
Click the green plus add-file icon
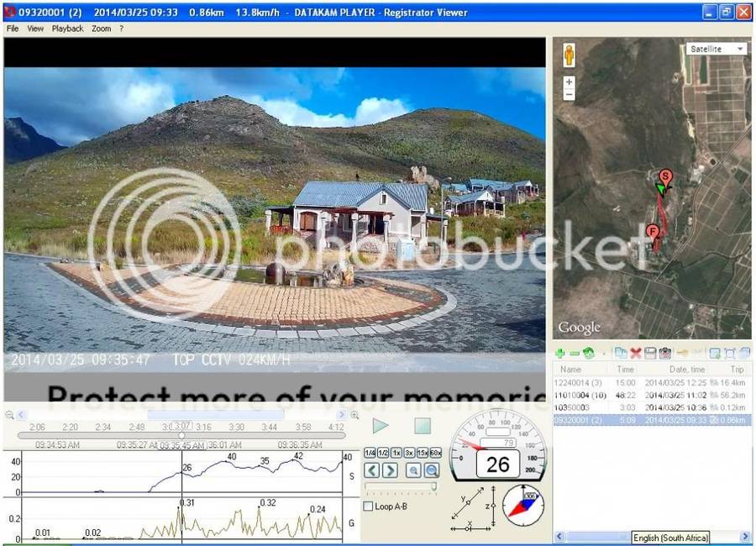[x=559, y=354]
